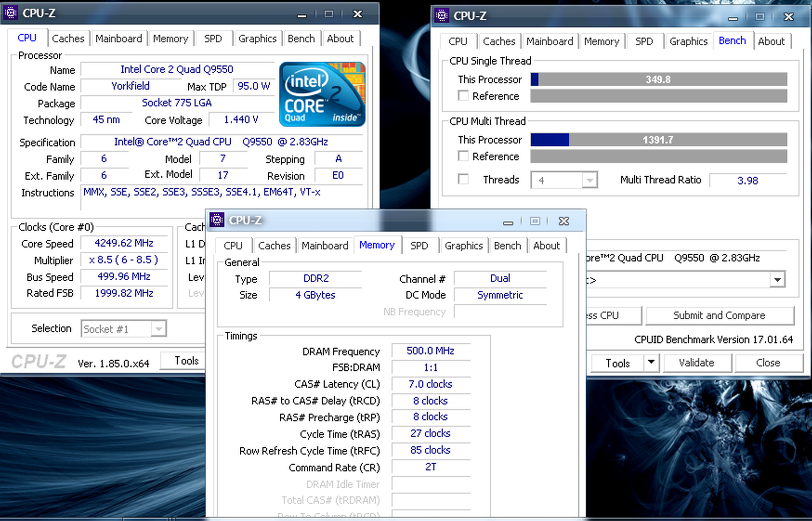Viewport: 812px width, 521px height.
Task: Close the left CPU-Z window
Action: (358, 14)
